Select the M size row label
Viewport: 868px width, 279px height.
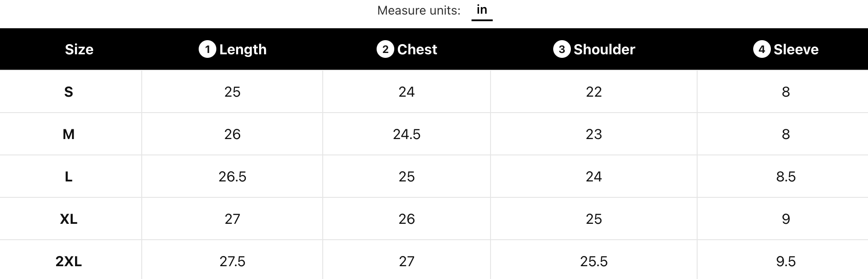tap(68, 134)
